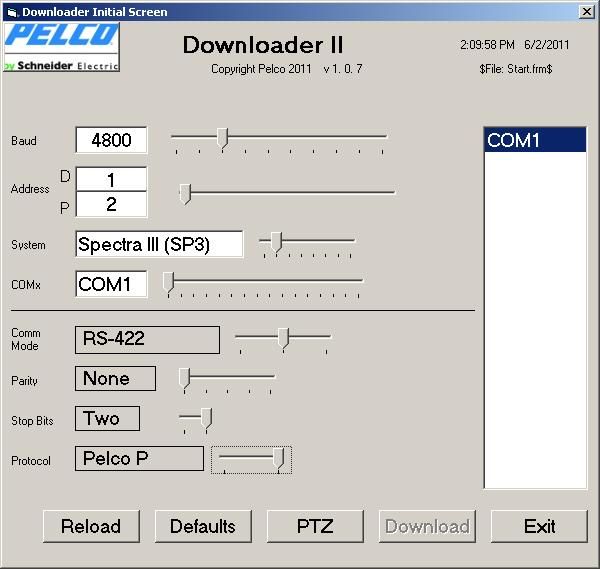This screenshot has height=569, width=600.
Task: Click the Stop Bits box showing Two
Action: point(108,419)
